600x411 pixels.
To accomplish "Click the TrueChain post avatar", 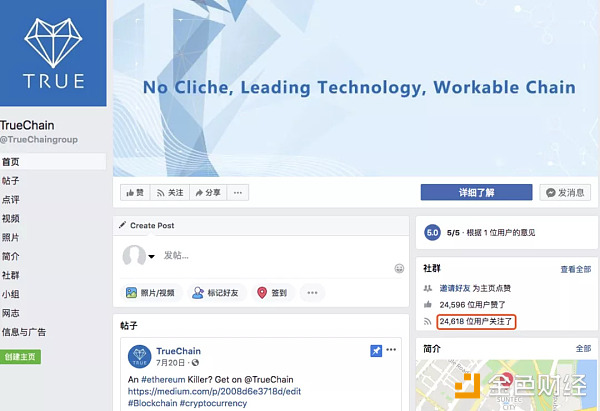I will [140, 357].
